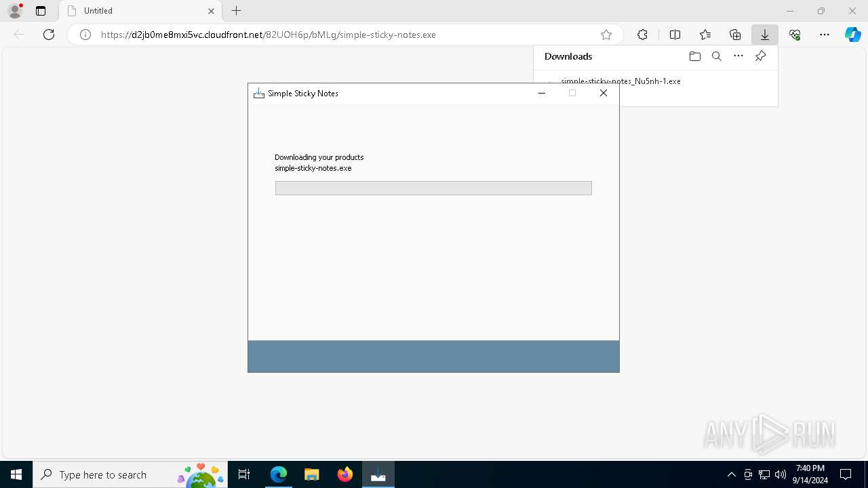Screen dimensions: 868x488
Task: Open the Favorites list icon
Action: (705, 35)
